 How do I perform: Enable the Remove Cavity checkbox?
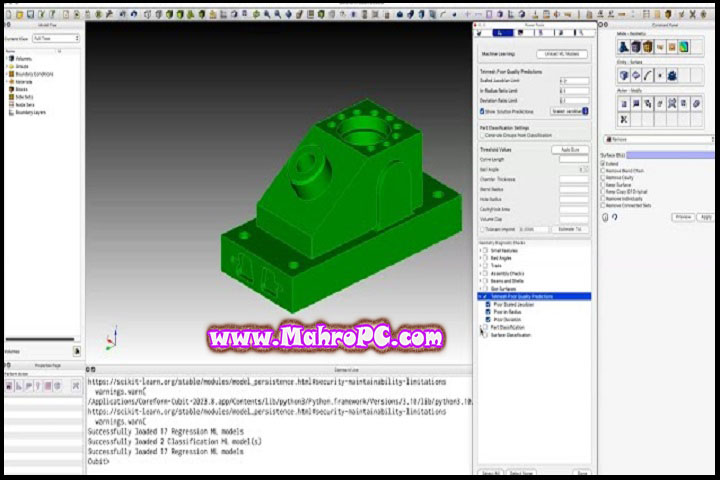(603, 177)
